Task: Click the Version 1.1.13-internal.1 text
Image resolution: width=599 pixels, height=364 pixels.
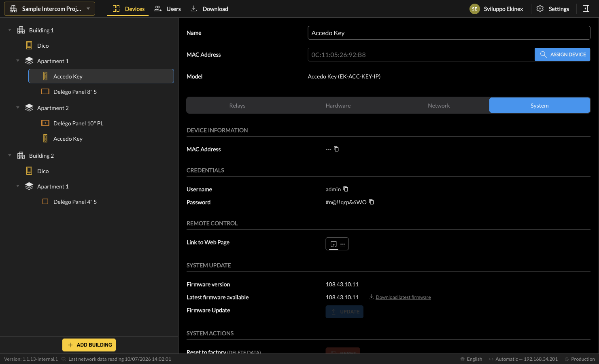Action: (31, 359)
